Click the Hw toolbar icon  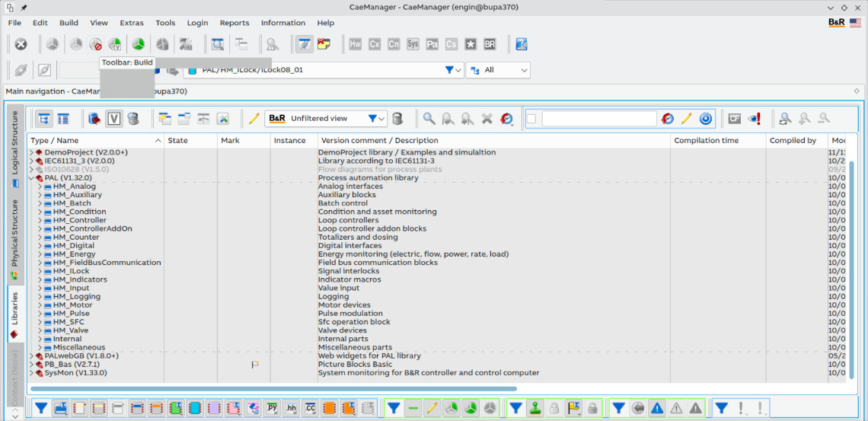355,44
